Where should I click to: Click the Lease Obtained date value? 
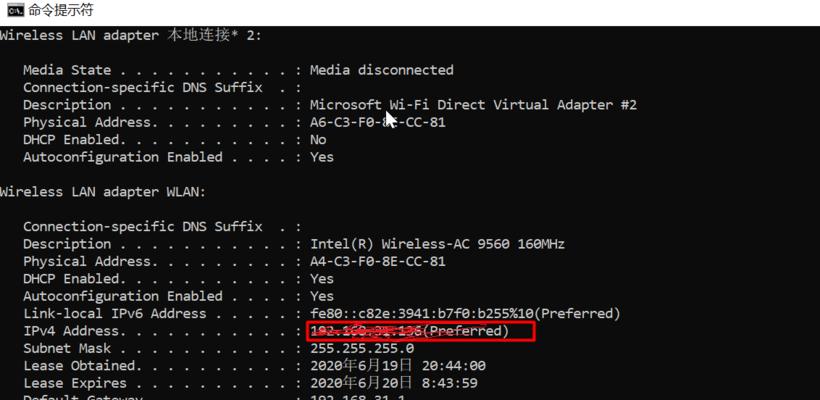click(398, 366)
